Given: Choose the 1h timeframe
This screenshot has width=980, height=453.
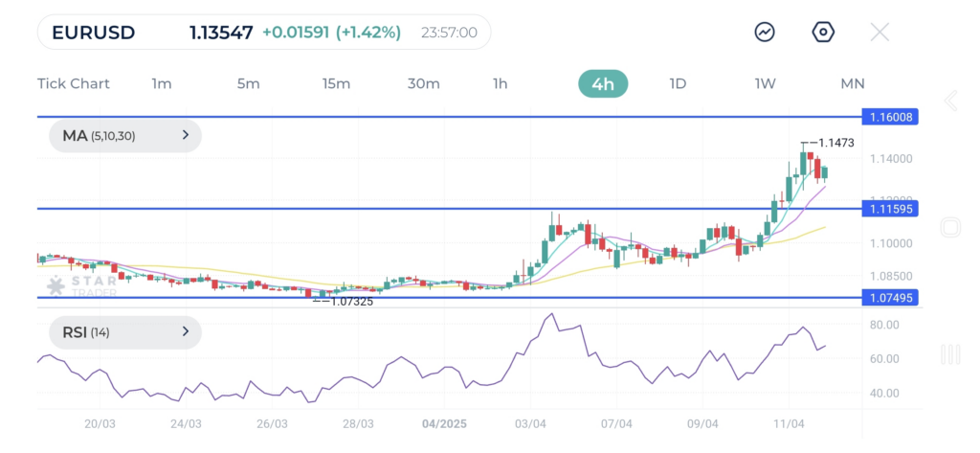Looking at the screenshot, I should (500, 83).
